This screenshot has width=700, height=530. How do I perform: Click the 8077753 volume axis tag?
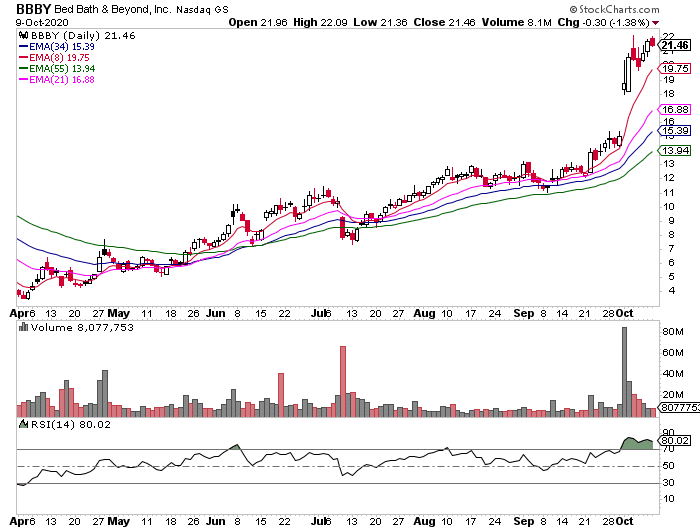679,407
